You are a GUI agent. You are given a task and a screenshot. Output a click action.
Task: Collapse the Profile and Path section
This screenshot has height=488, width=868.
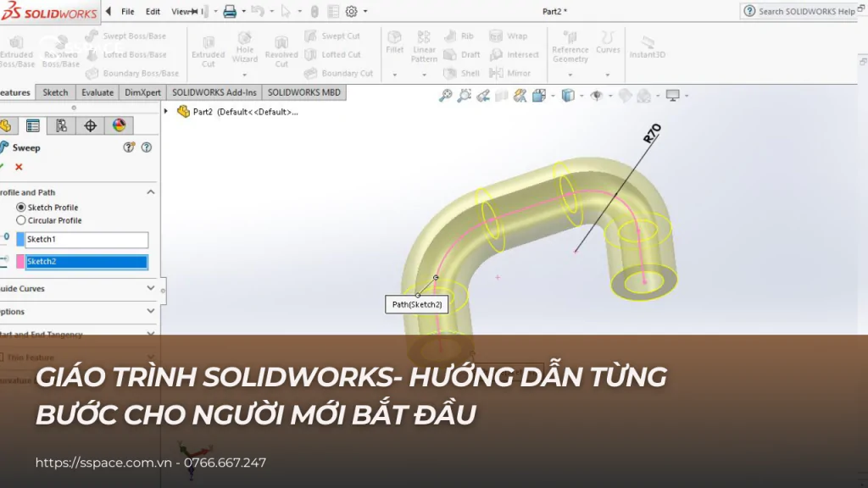151,192
